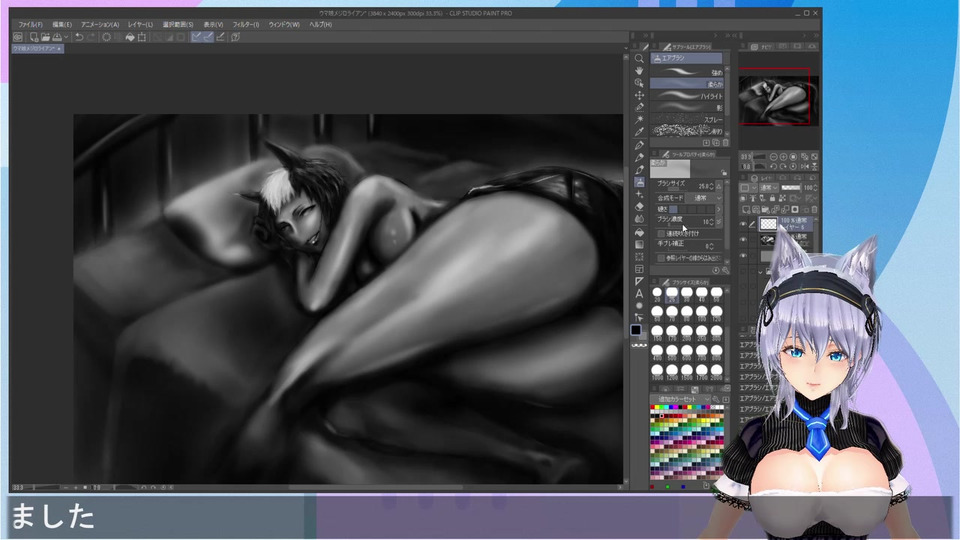Screen dimensions: 960x540
Task: Hide the レイヤー 6 layer via eye icon
Action: coord(743,224)
